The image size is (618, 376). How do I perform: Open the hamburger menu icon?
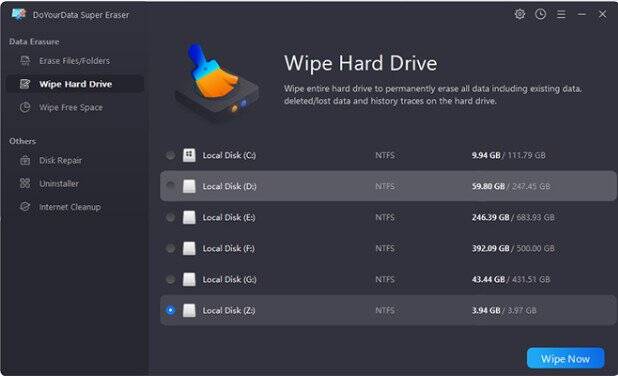[561, 14]
